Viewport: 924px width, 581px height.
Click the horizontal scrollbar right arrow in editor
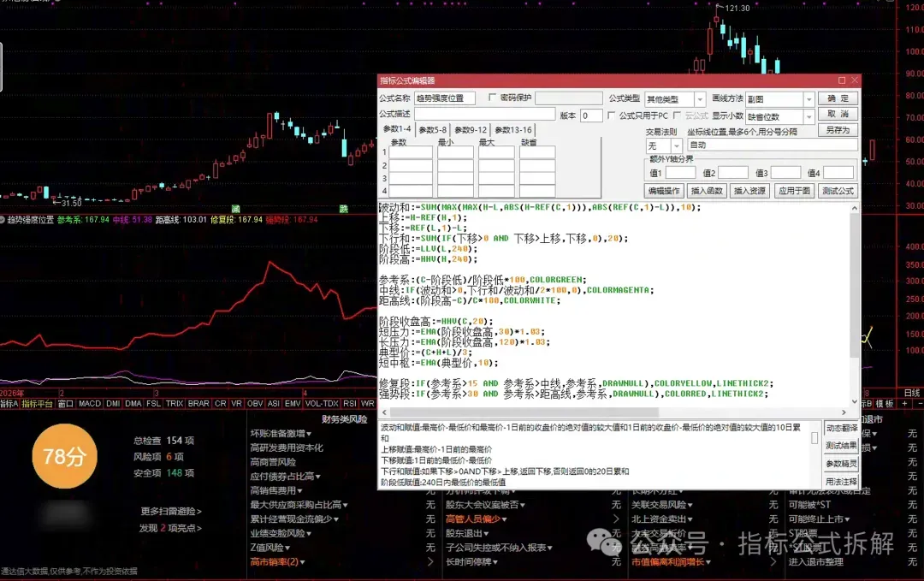click(x=844, y=412)
